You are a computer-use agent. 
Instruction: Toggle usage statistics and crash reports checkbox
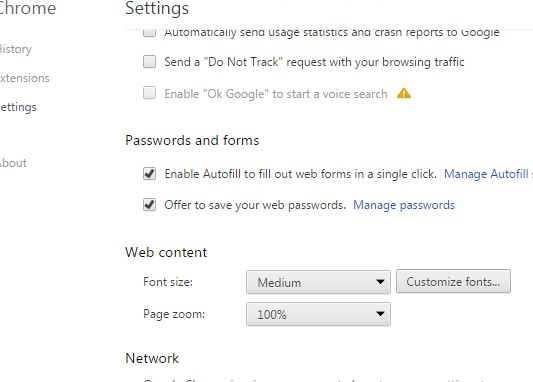(x=150, y=32)
